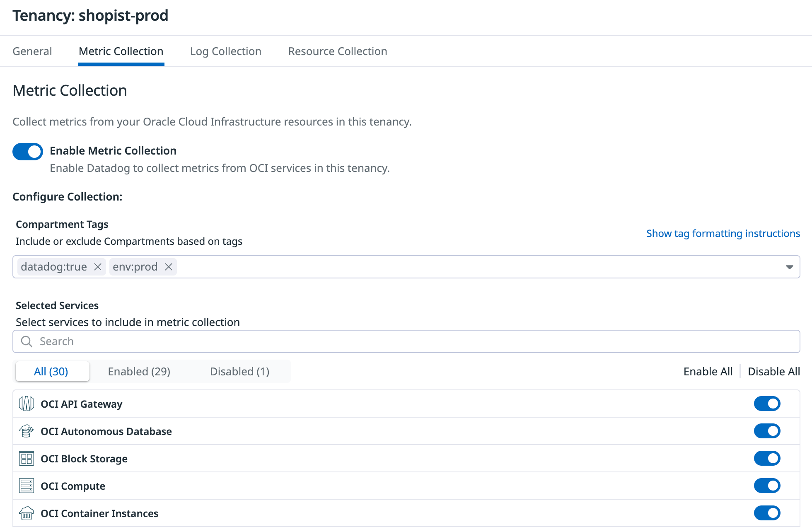812x527 pixels.
Task: Switch to the Log Collection tab
Action: coord(225,51)
